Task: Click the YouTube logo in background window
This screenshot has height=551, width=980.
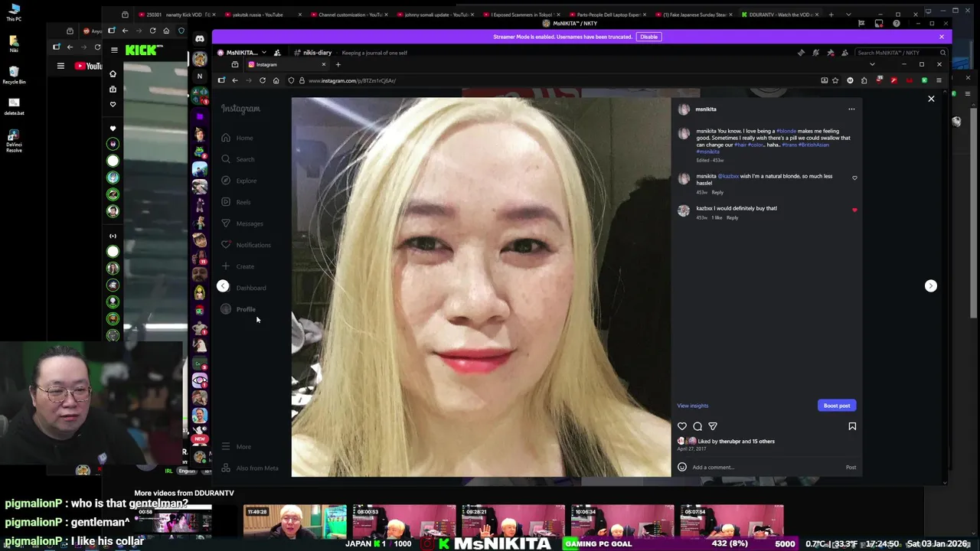Action: point(89,67)
